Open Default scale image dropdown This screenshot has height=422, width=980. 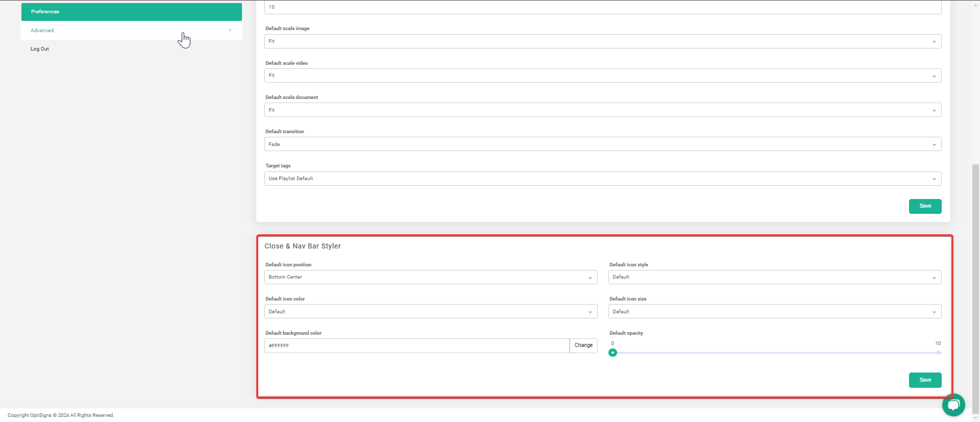click(x=603, y=41)
